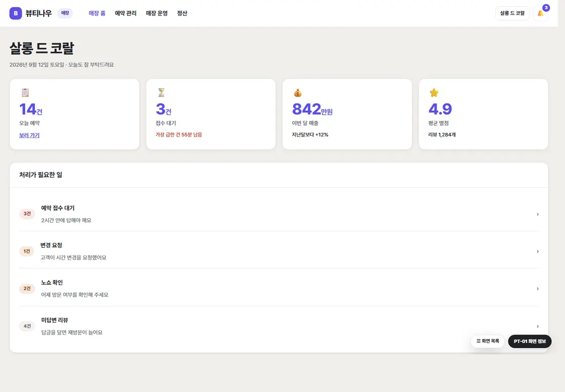
Task: Click the 4건 badge beside 미답변 리뷰
Action: 27,326
